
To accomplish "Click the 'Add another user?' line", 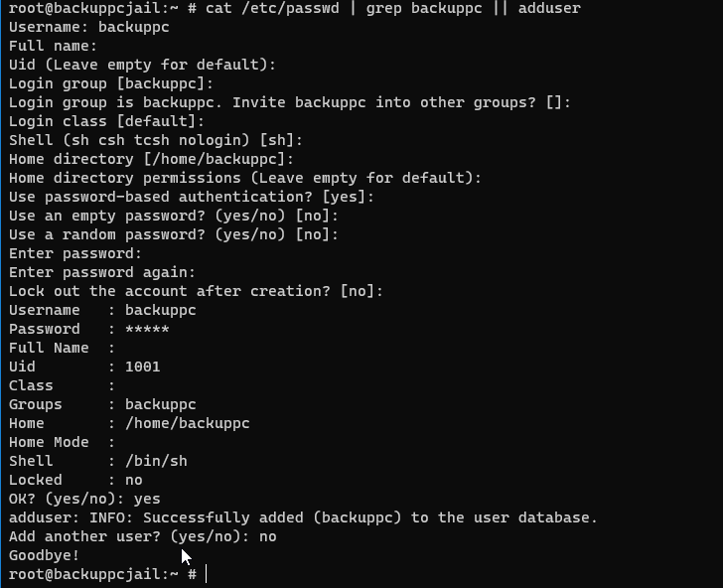I will click(x=142, y=536).
